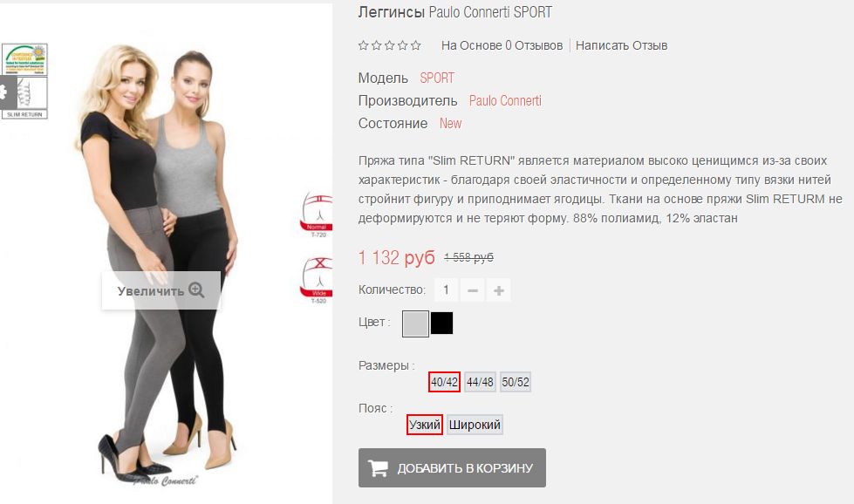
Task: Pick the black color swatch
Action: (x=441, y=324)
